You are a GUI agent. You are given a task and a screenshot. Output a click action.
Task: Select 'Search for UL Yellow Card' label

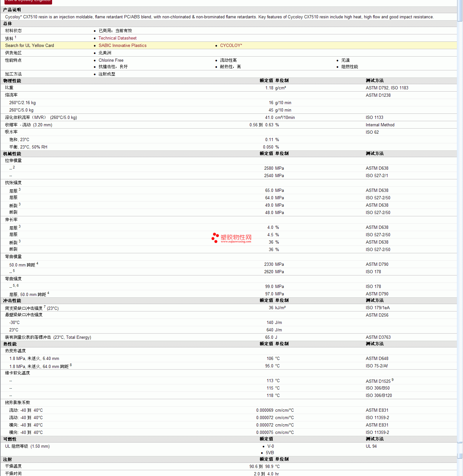(x=30, y=45)
